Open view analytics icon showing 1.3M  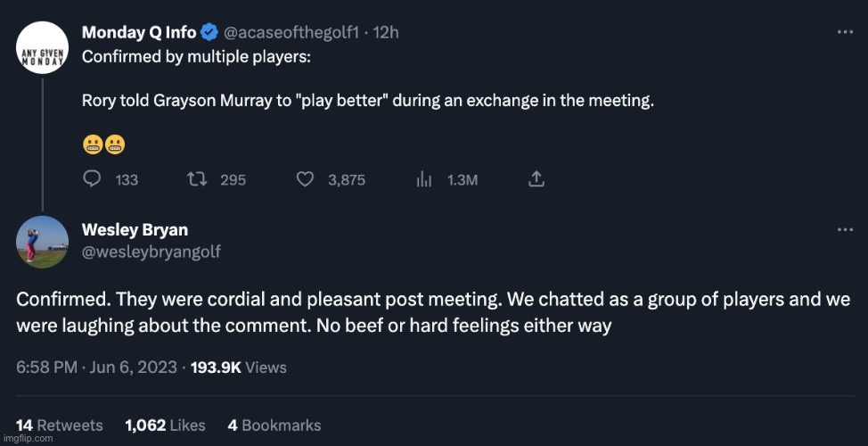coord(425,179)
